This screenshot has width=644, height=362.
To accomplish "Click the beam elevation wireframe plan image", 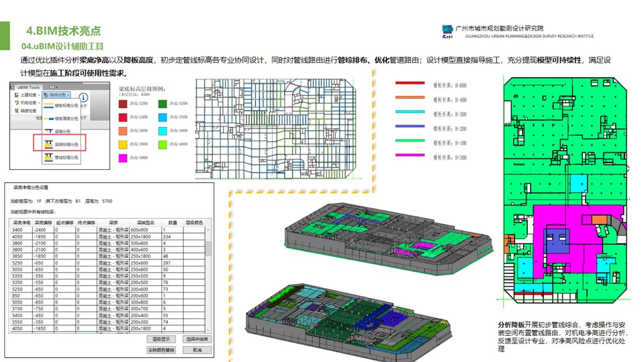I will pos(276,129).
